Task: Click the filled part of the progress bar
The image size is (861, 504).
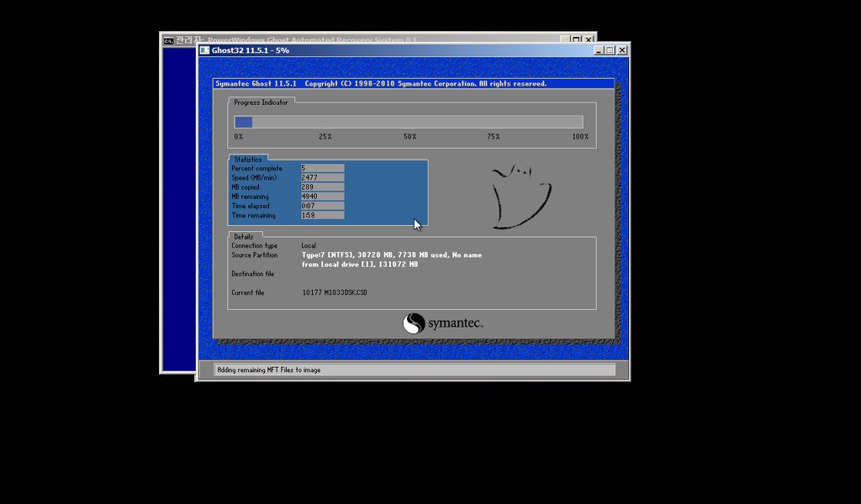Action: [x=243, y=122]
